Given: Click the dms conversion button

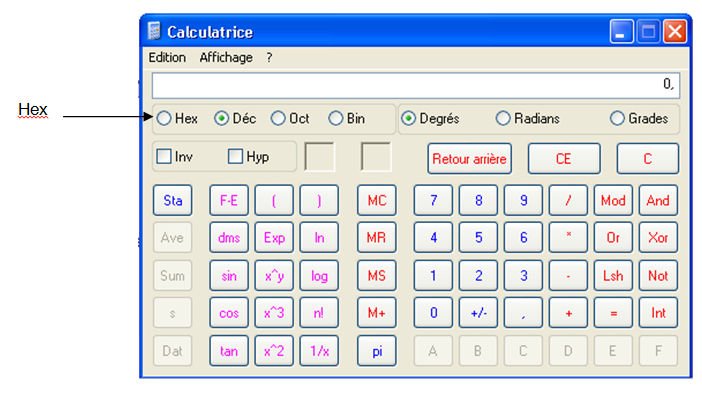Looking at the screenshot, I should (229, 237).
